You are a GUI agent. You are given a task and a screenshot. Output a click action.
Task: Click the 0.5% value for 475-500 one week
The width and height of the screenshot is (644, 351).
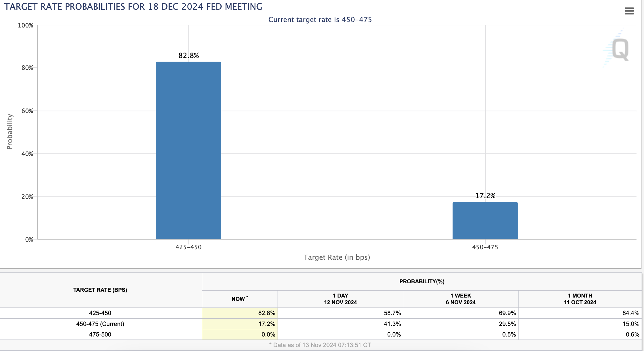(x=510, y=334)
